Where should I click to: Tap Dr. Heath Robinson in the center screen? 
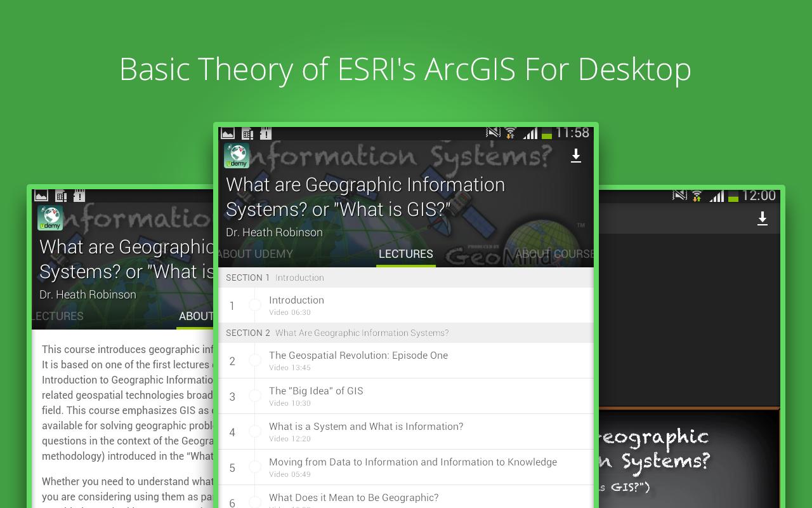point(274,232)
